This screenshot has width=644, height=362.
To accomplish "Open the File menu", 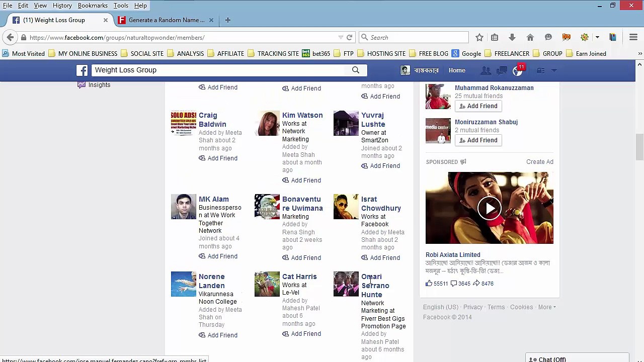I will click(8, 6).
